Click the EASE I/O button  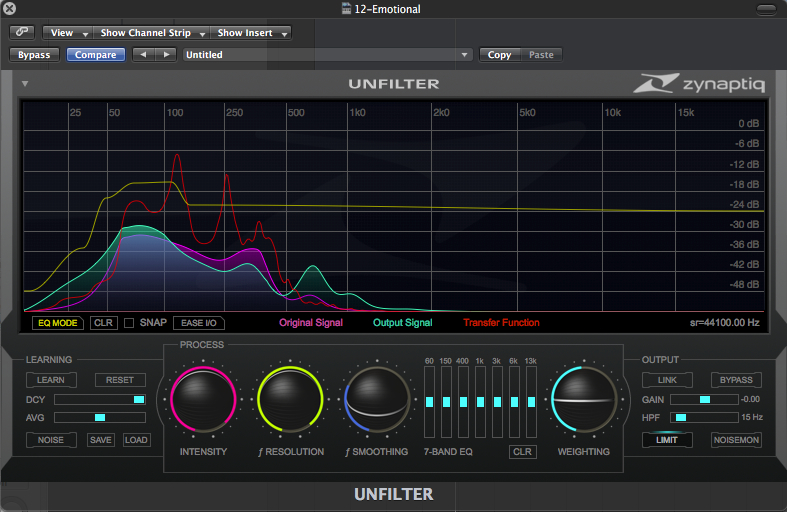[x=199, y=323]
